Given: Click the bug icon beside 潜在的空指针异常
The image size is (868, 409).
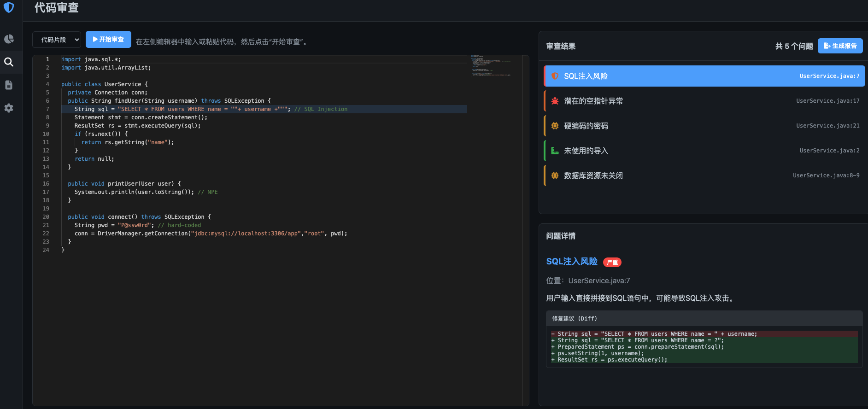Looking at the screenshot, I should click(x=555, y=101).
